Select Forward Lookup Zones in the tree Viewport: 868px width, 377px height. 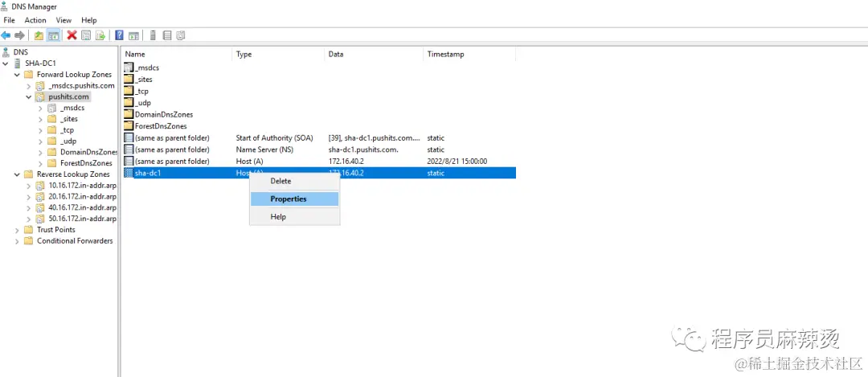click(x=74, y=74)
